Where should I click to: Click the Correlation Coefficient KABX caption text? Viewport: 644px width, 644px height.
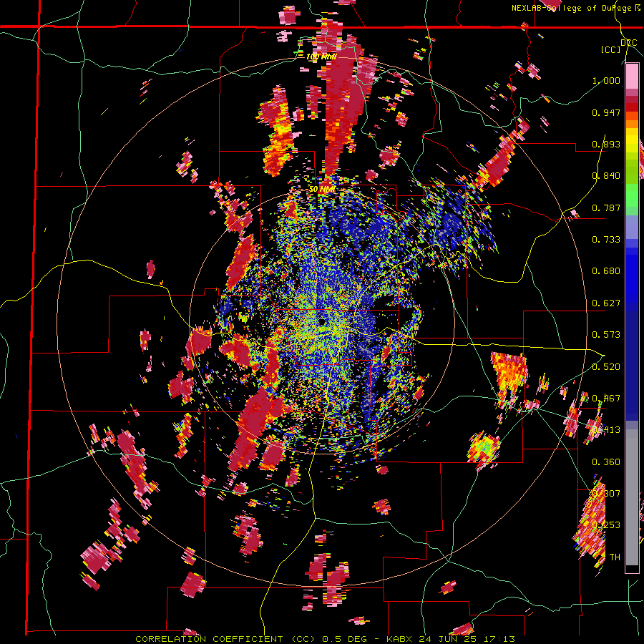pos(325,639)
